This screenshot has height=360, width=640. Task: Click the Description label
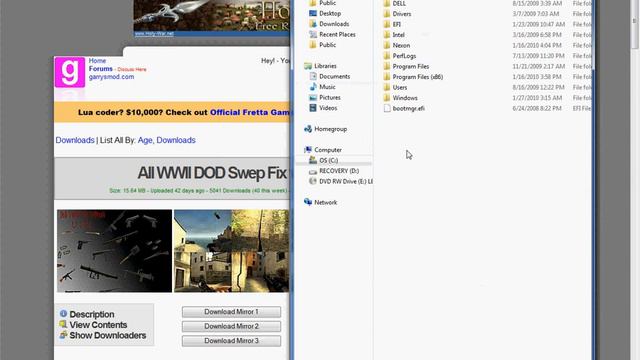(92, 314)
